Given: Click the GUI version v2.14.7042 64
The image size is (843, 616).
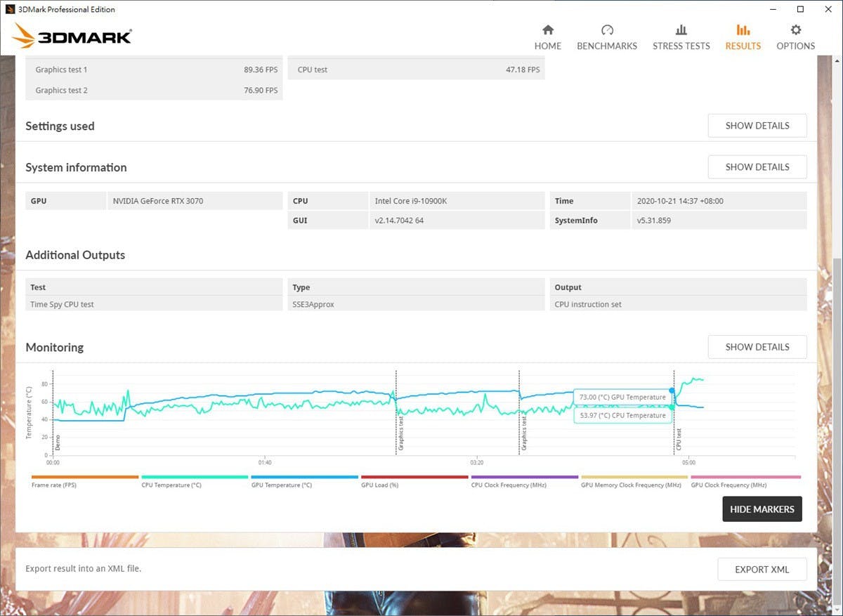Looking at the screenshot, I should [457, 221].
